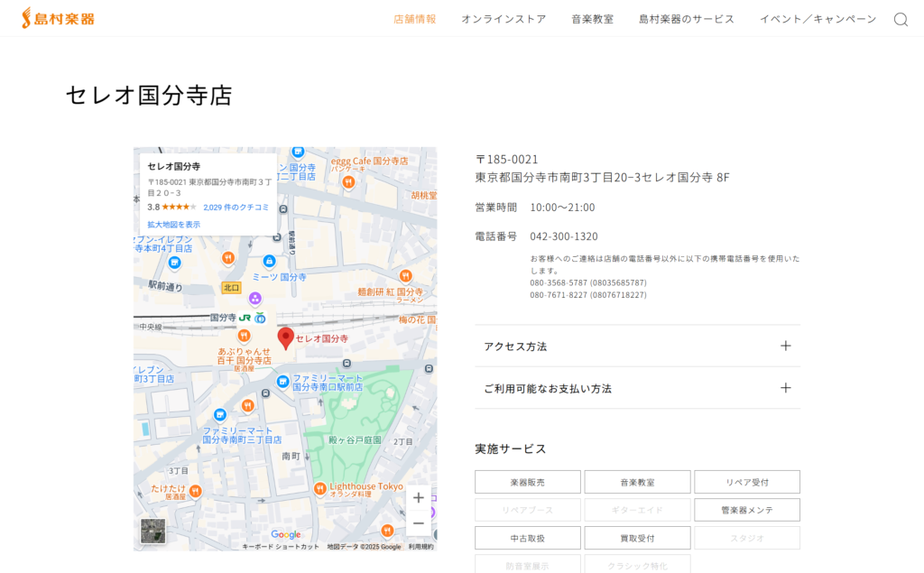
Task: Click the リペア受付 service button
Action: point(746,482)
